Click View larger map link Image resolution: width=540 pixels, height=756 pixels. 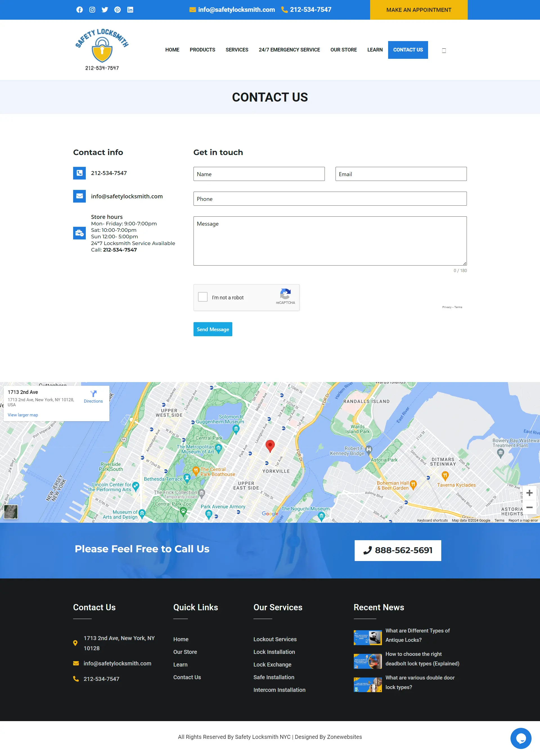[23, 415]
